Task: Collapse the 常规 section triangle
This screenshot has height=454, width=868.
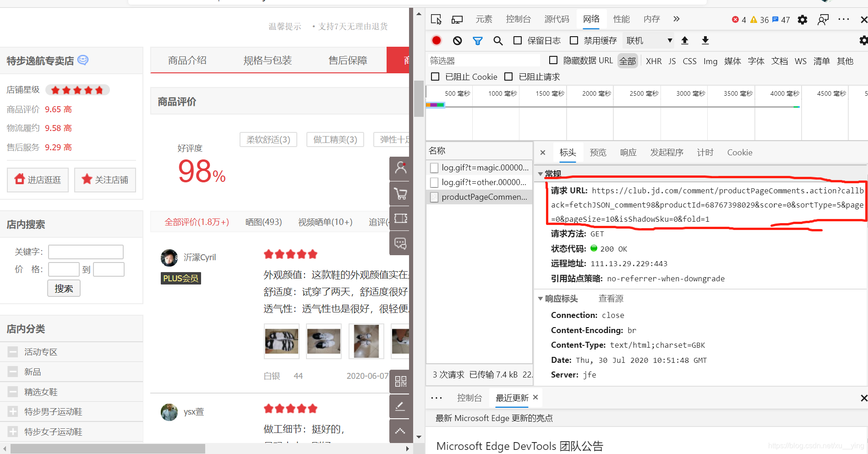Action: point(540,174)
